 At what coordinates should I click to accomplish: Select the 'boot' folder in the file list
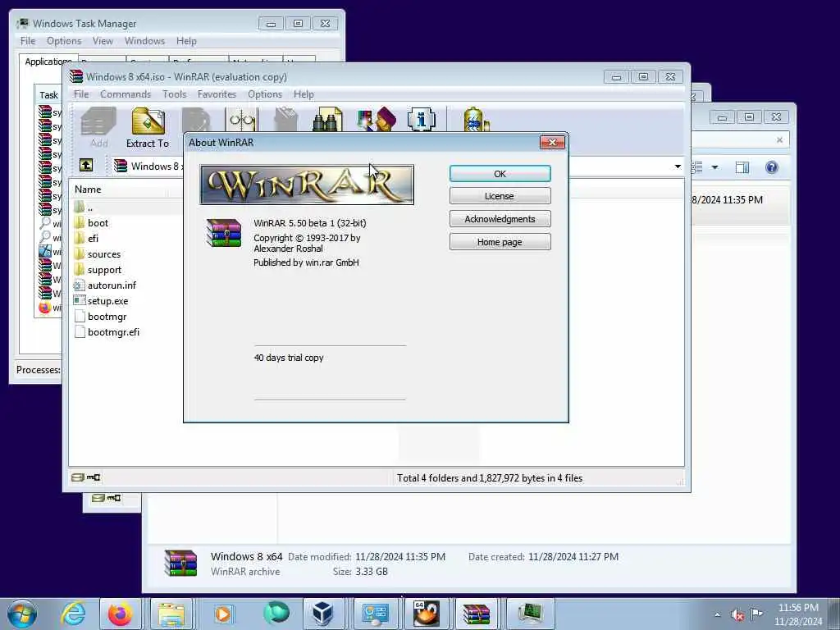(98, 223)
